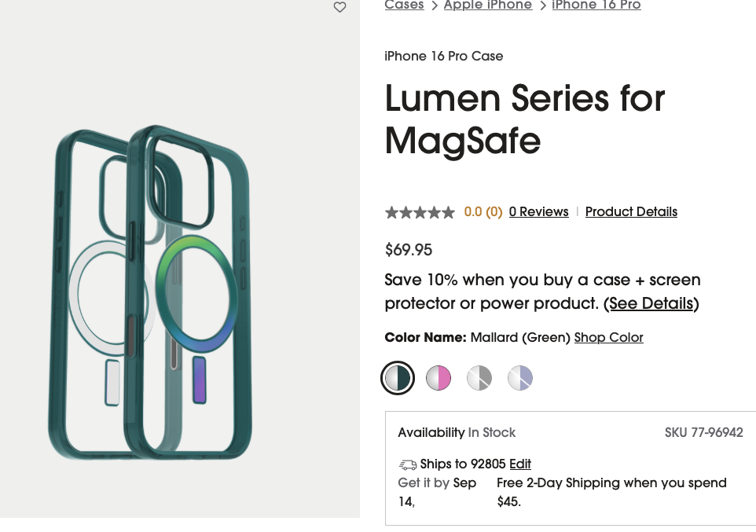Click the Shop Color link
The height and width of the screenshot is (532, 756).
pos(608,338)
